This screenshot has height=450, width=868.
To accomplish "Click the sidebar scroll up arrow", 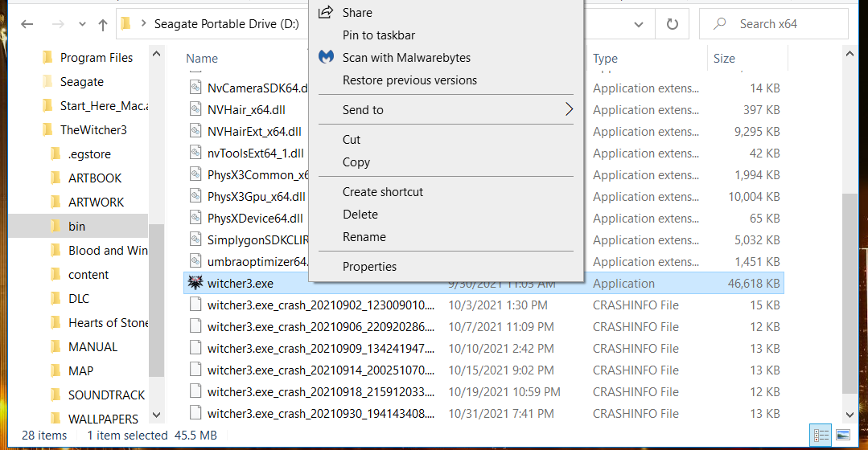I will tap(156, 54).
